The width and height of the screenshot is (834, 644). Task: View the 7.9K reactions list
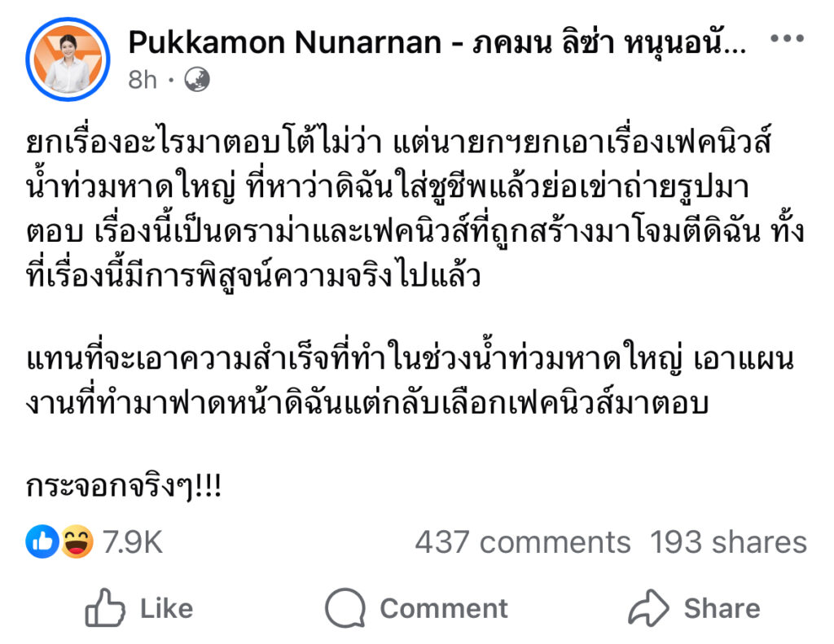(132, 543)
